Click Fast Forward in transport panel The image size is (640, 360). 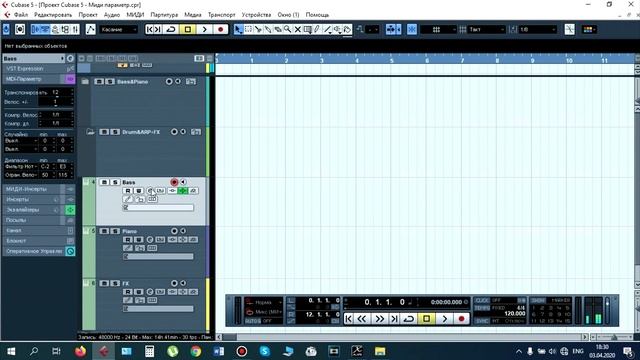379,318
